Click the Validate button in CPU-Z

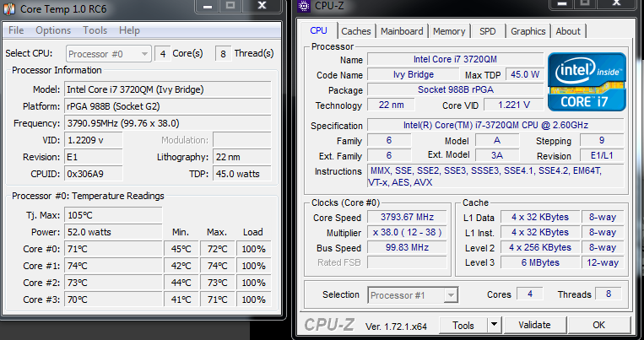coord(534,325)
